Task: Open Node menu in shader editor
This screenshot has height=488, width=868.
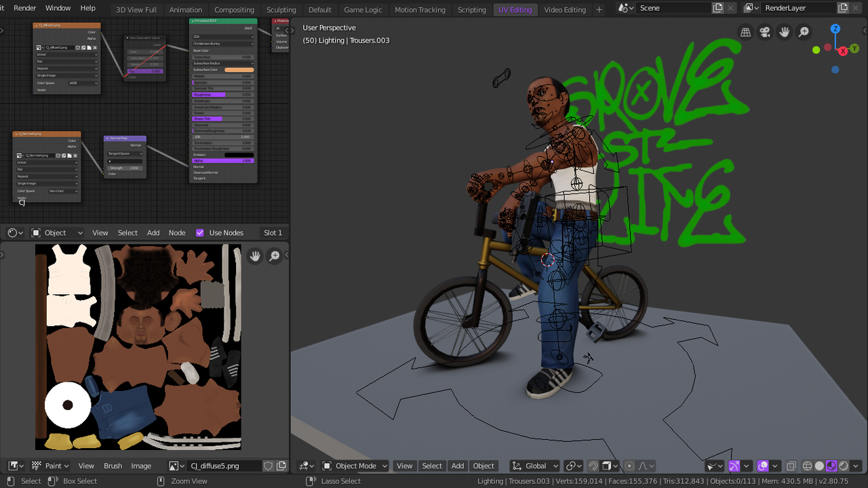Action: coord(177,232)
